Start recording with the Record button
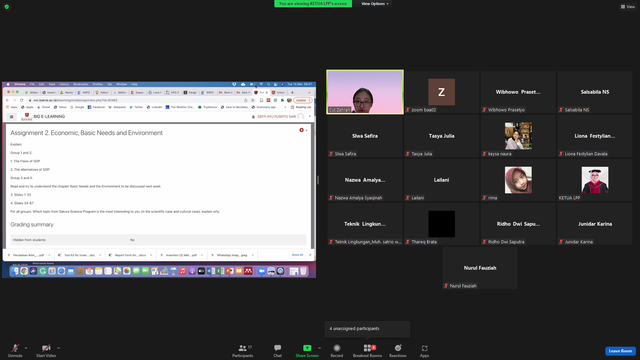Viewport: 640px width, 360px height. tap(337, 351)
